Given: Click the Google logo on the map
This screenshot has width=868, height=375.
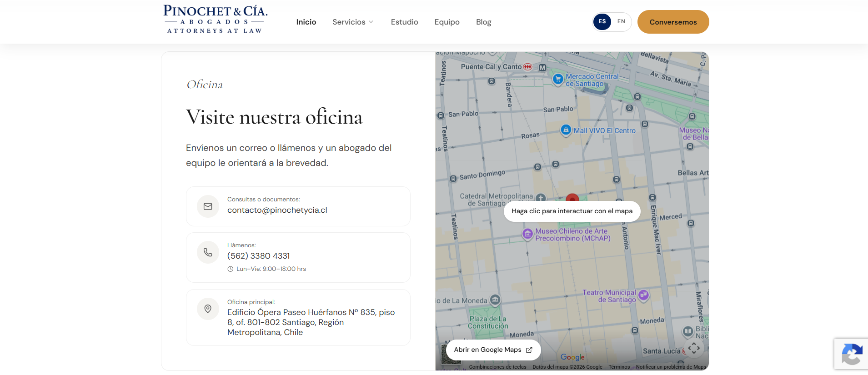Looking at the screenshot, I should (572, 357).
